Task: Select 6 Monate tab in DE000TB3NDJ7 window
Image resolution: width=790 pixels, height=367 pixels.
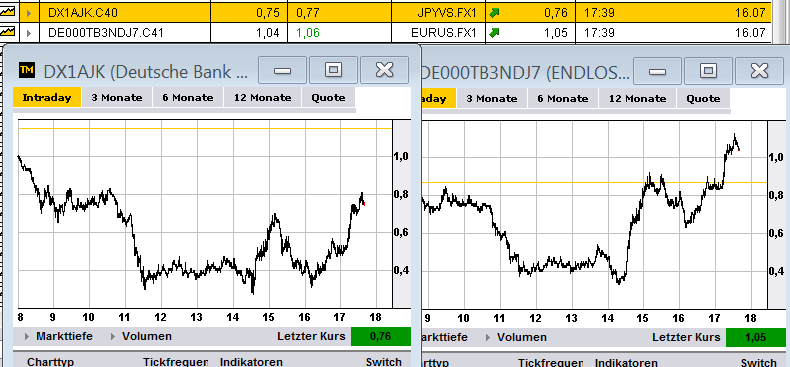Action: [x=563, y=98]
